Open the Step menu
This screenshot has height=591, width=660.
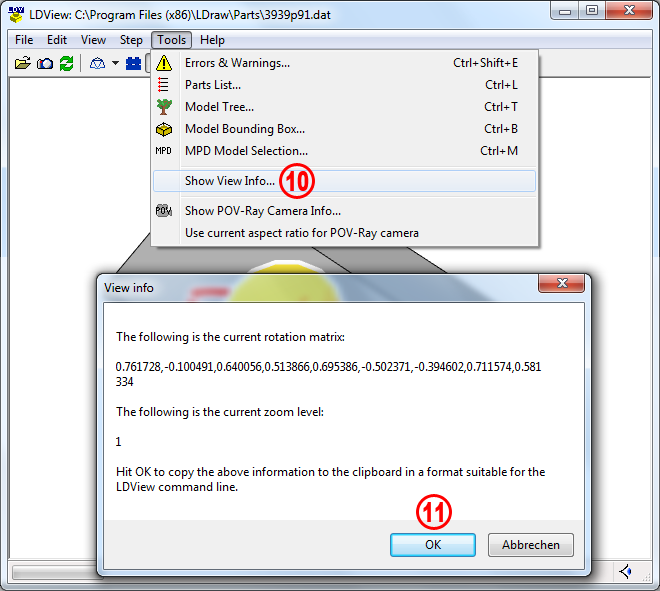coord(131,40)
